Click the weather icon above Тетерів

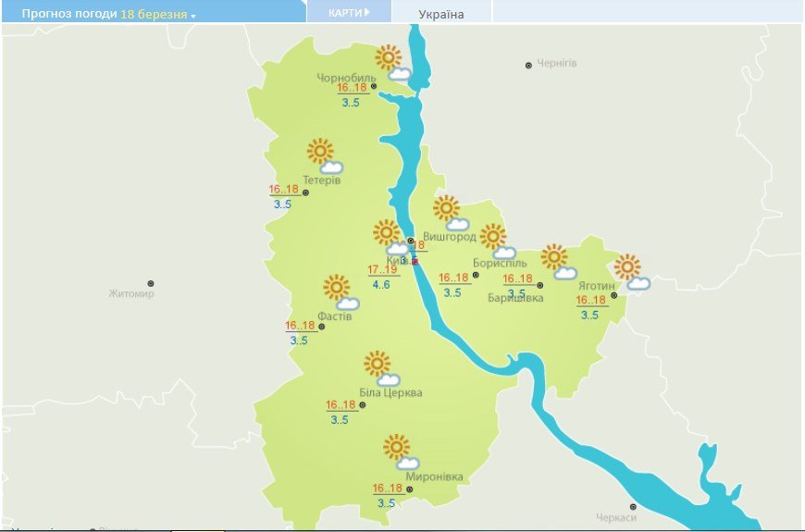[325, 156]
